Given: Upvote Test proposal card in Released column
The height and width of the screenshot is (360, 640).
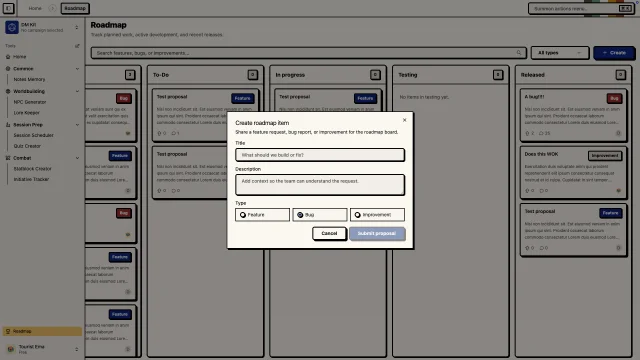Looking at the screenshot, I should [x=529, y=248].
